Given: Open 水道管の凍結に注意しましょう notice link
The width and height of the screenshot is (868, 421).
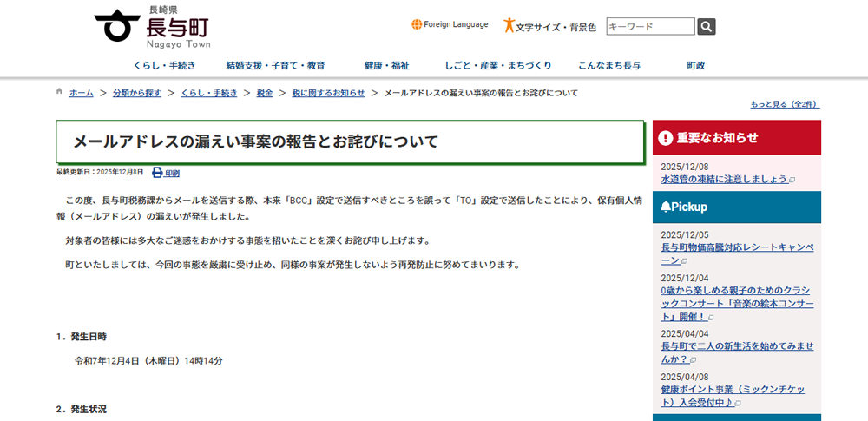Looking at the screenshot, I should 724,180.
